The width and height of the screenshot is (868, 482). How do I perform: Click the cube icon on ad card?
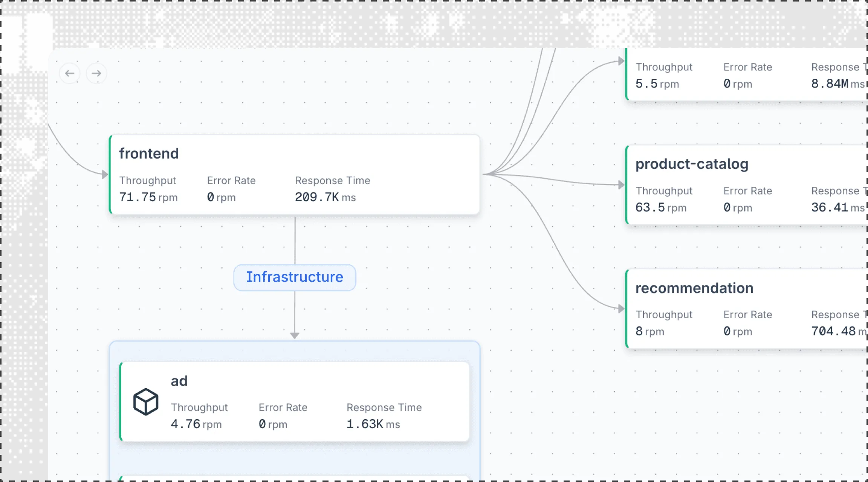point(146,402)
